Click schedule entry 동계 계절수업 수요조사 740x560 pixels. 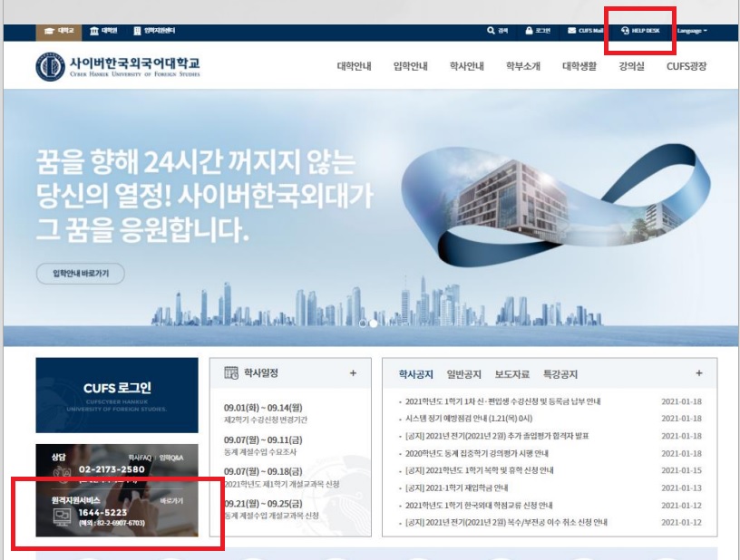coord(260,451)
